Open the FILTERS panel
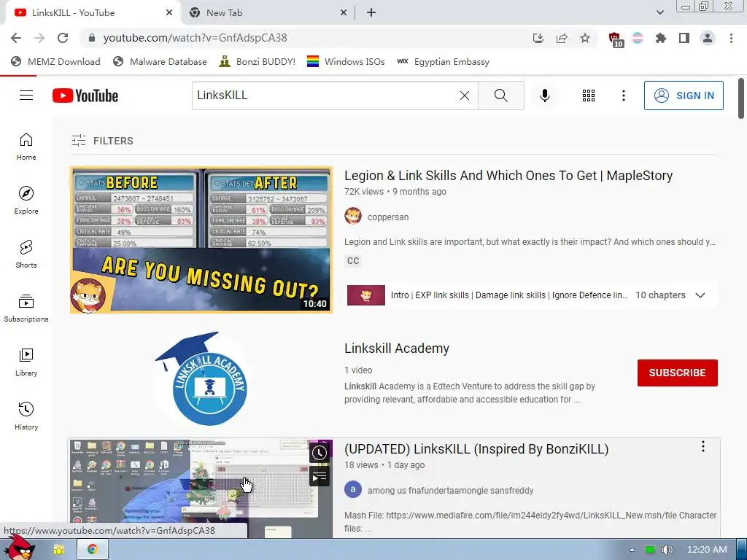This screenshot has width=747, height=560. [x=102, y=141]
